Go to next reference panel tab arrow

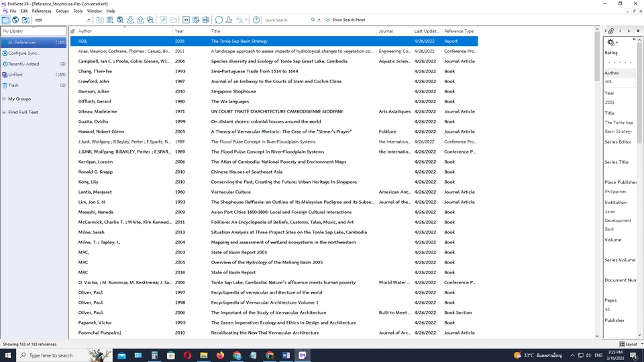click(629, 31)
